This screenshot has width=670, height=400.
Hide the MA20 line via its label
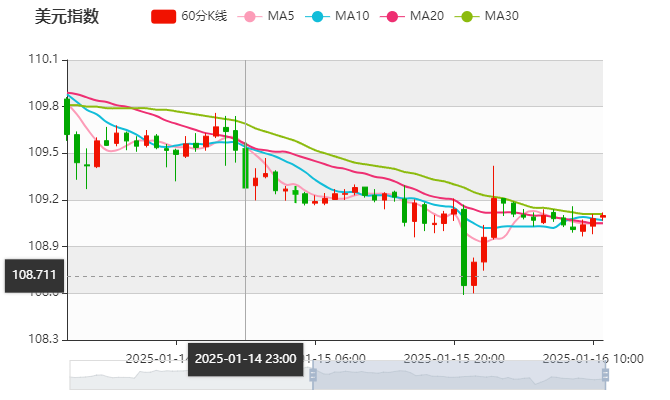click(x=426, y=16)
